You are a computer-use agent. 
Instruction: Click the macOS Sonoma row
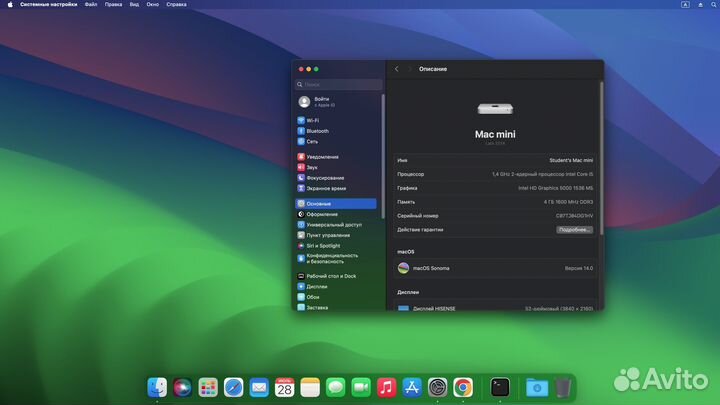tap(495, 268)
